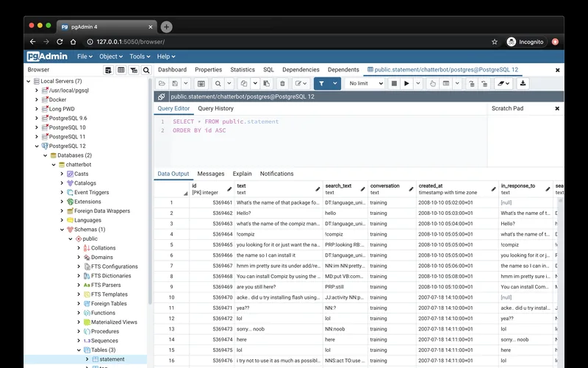
Task: Click the Save File floppy icon
Action: [x=175, y=83]
